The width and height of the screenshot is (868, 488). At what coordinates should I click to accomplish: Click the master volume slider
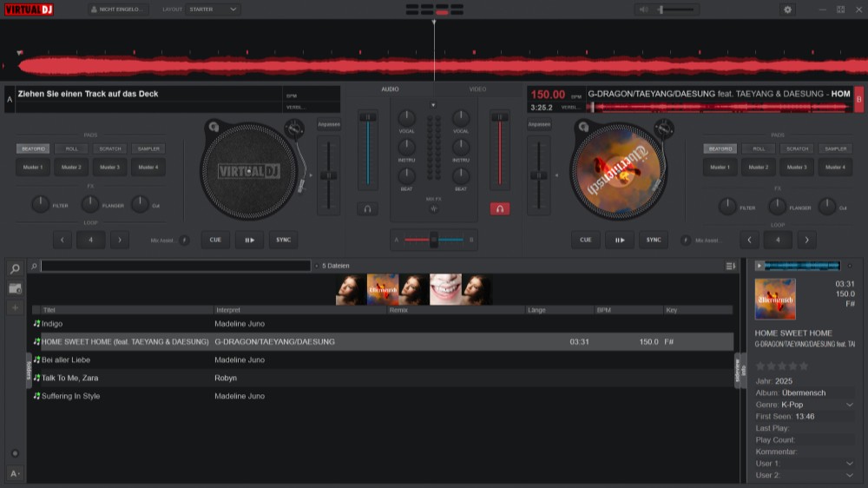[675, 10]
